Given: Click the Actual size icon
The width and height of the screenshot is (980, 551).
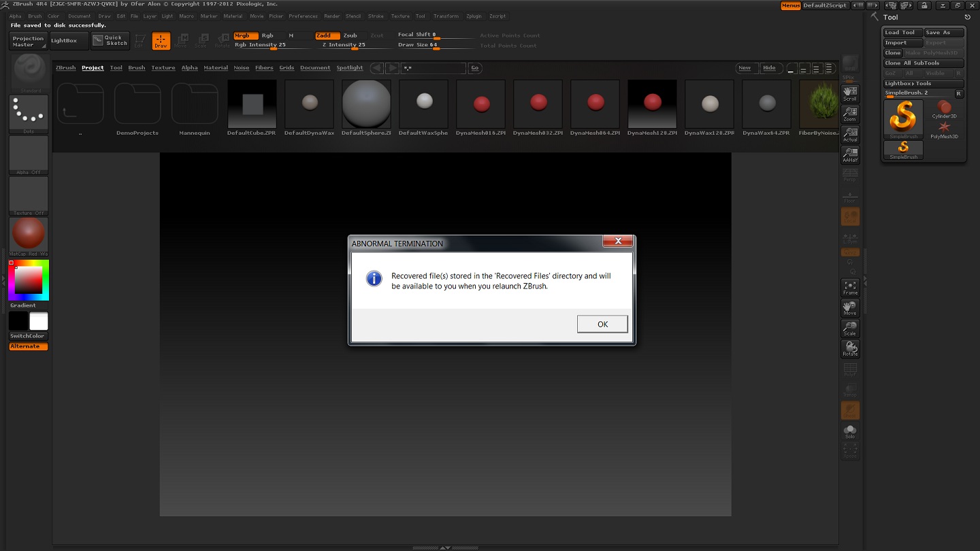Looking at the screenshot, I should tap(850, 135).
